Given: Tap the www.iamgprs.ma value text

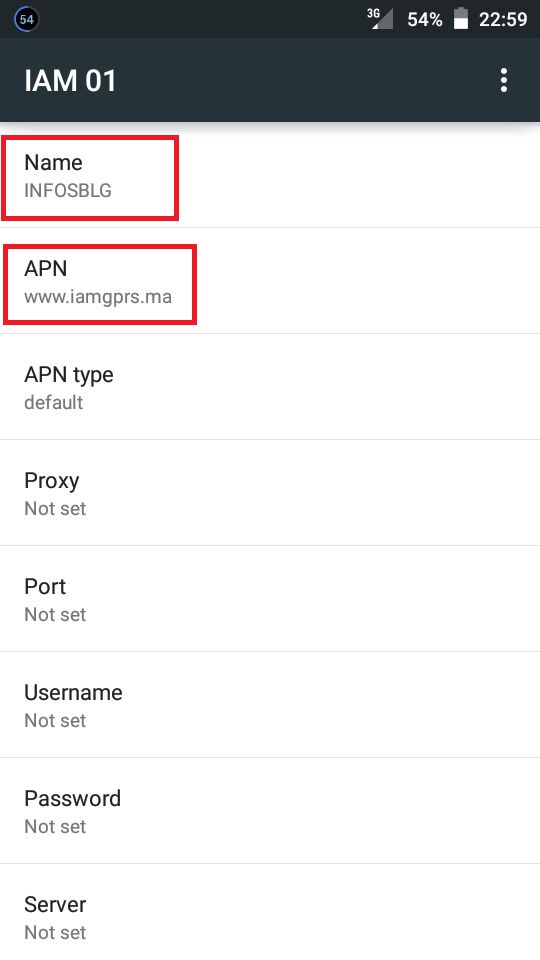Looking at the screenshot, I should tap(98, 297).
